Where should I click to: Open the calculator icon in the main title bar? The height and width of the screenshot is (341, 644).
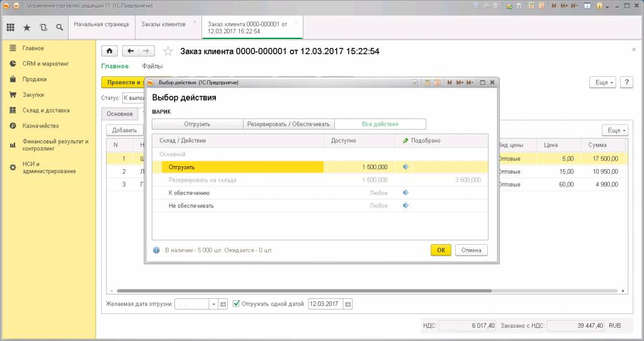coord(531,6)
